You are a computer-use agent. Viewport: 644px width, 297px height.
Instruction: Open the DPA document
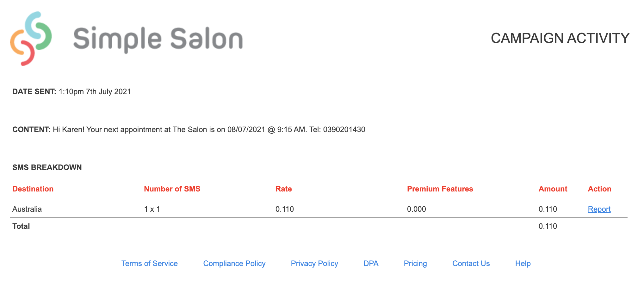[x=371, y=263]
